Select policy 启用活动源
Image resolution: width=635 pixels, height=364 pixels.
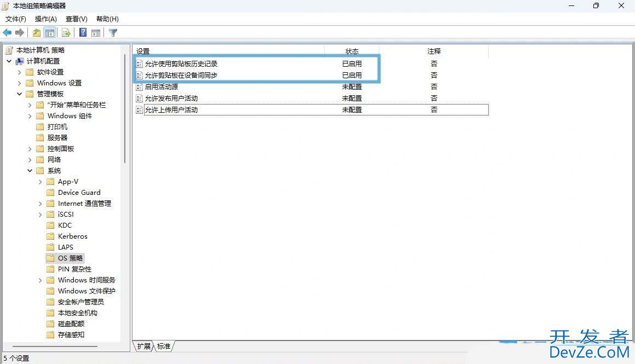coord(161,86)
